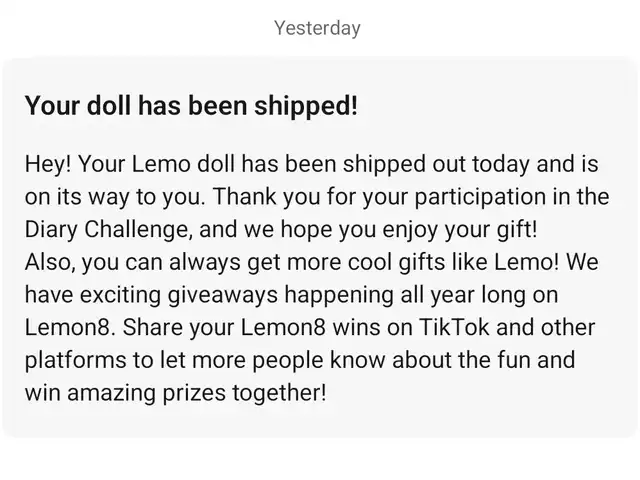The height and width of the screenshot is (480, 640).
Task: Click the phrase "Your Lemo doll" in the message
Action: tap(156, 164)
